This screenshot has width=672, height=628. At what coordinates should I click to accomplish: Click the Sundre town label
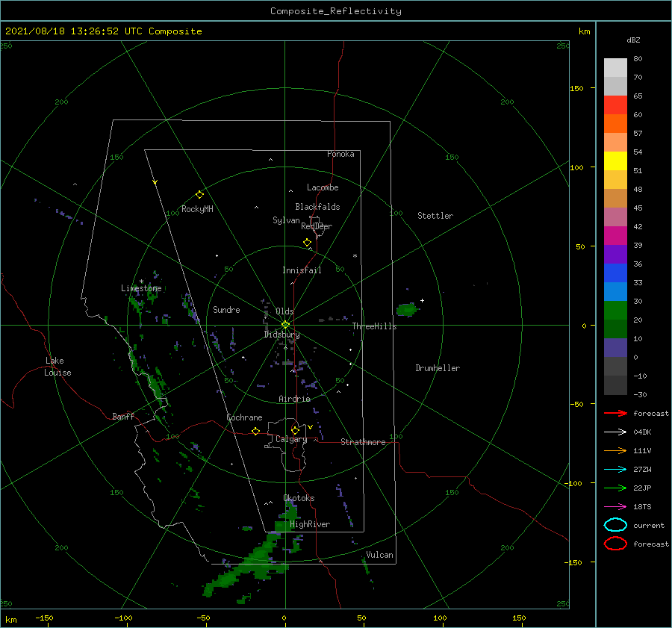[x=226, y=309]
